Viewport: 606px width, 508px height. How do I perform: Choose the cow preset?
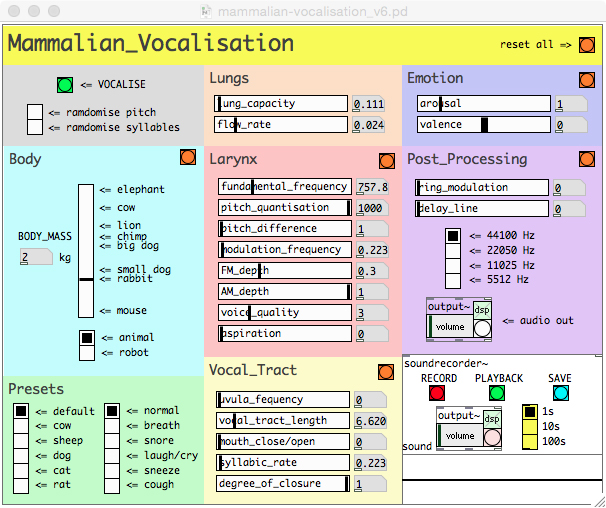(21, 426)
